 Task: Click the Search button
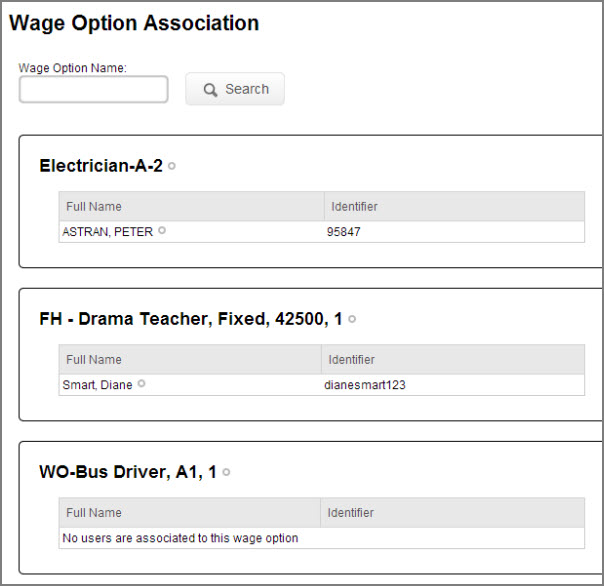pos(235,89)
